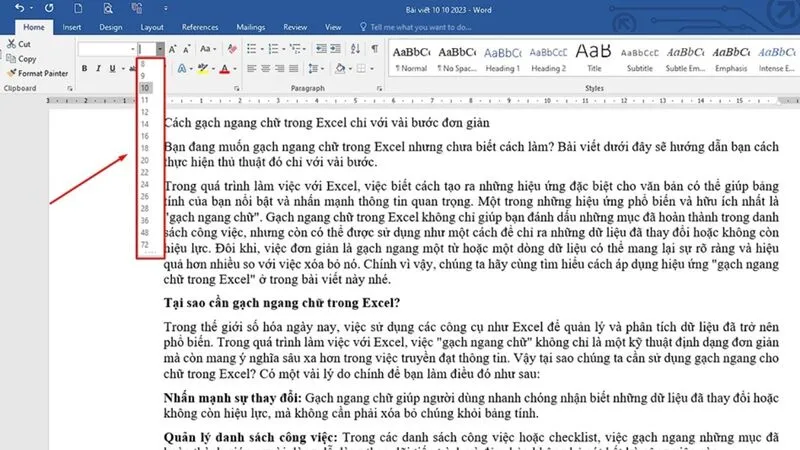800x450 pixels.
Task: Apply multilevel list formatting
Action: click(295, 49)
